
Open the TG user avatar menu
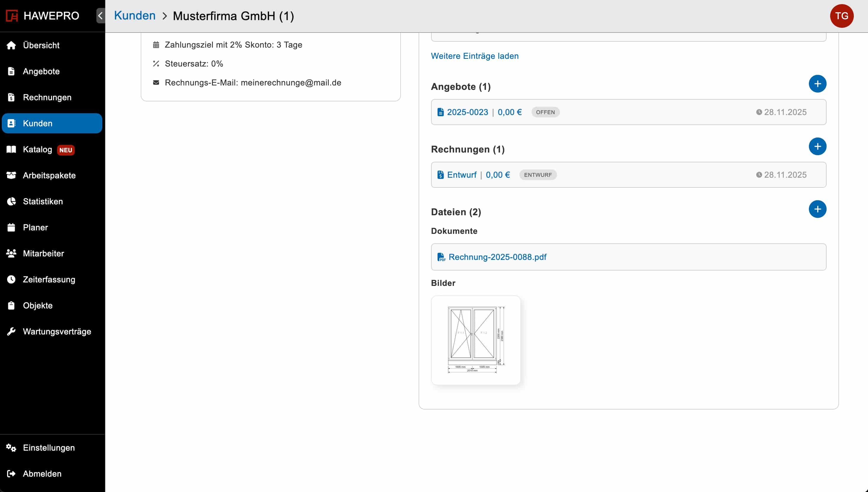point(841,16)
